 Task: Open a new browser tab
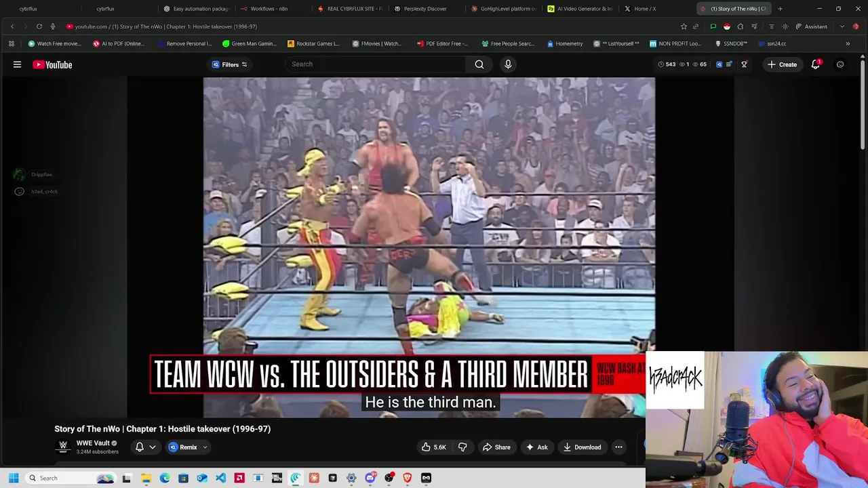click(780, 9)
